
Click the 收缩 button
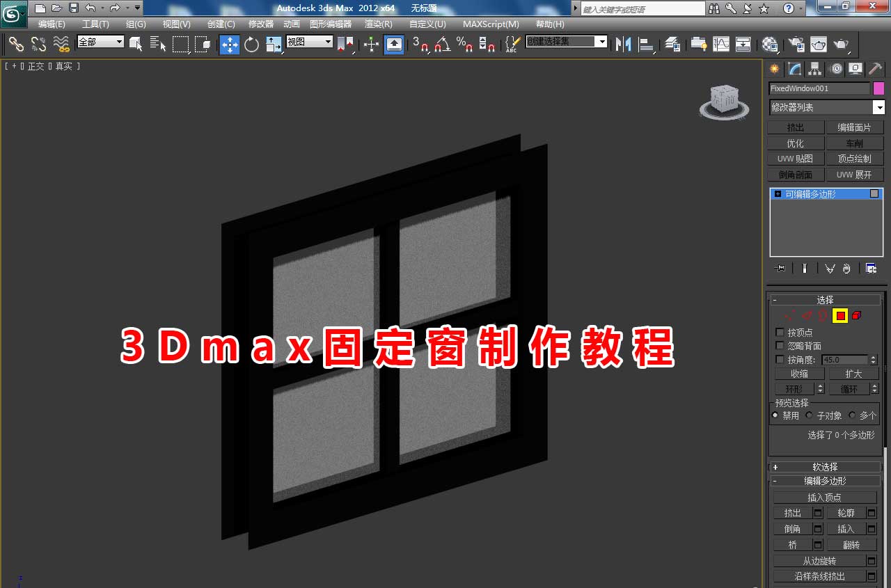tap(799, 374)
